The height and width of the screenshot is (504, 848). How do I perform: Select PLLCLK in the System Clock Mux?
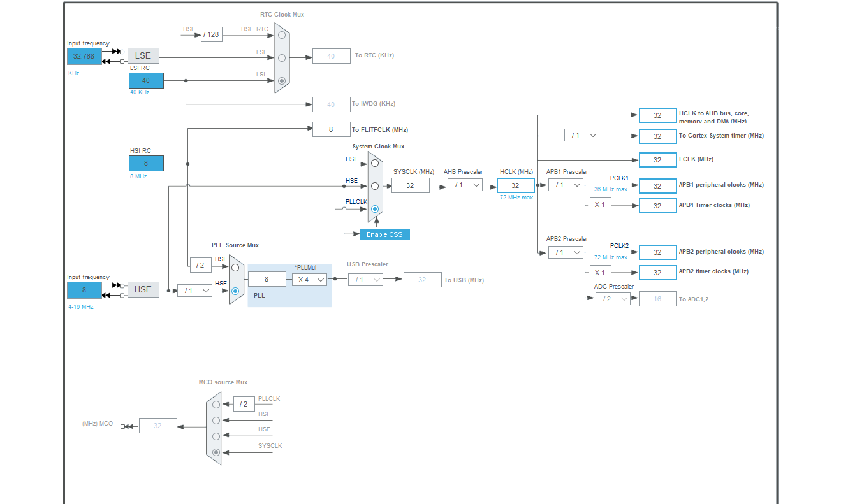374,208
